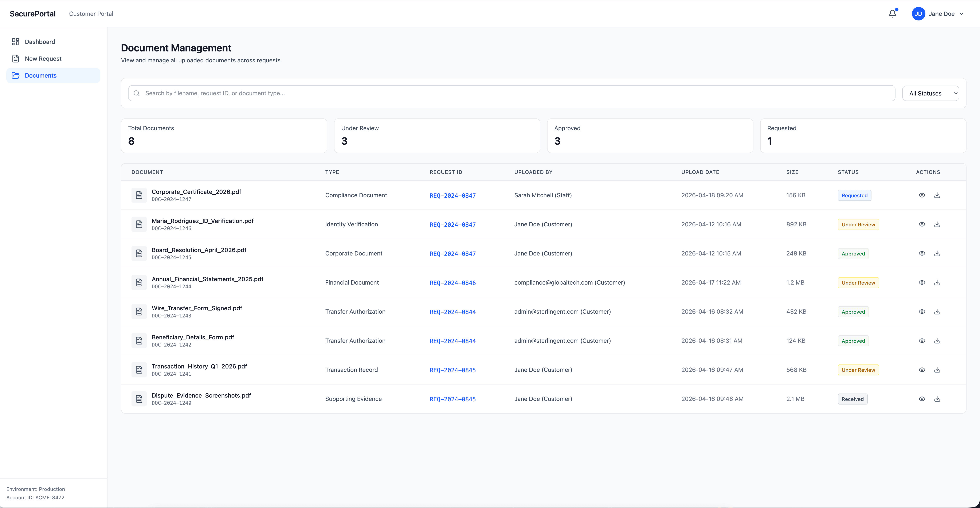Open the All Statuses filter dropdown
980x508 pixels.
click(x=930, y=93)
